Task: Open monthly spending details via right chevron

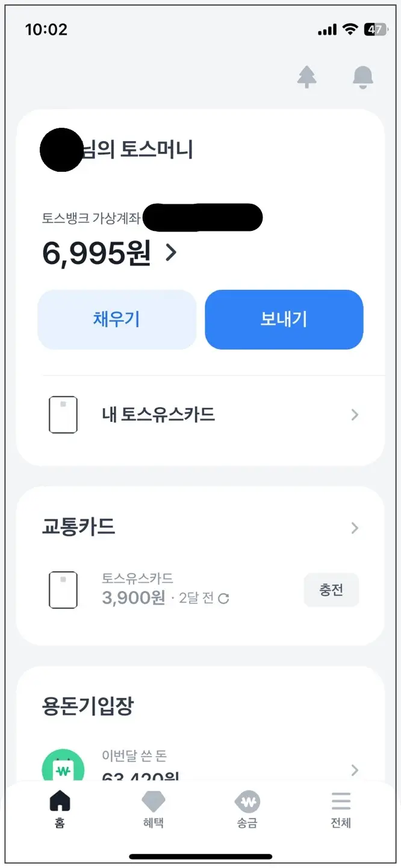Action: pos(355,770)
